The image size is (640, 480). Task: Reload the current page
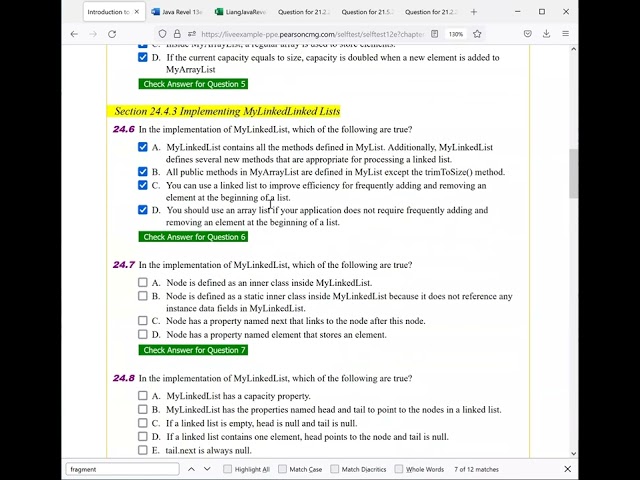click(x=112, y=34)
